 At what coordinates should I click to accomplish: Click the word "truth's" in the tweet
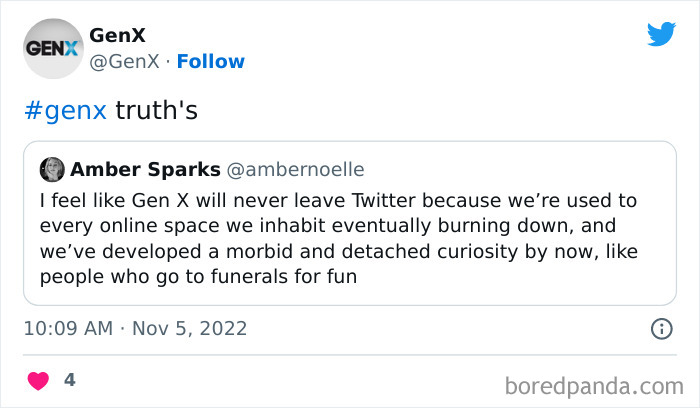(x=157, y=110)
